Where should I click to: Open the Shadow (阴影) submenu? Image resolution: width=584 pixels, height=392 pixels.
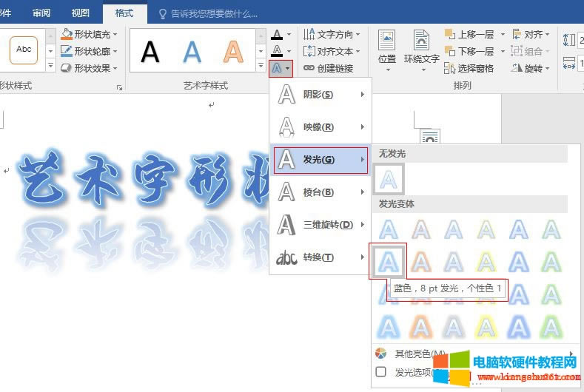(x=320, y=95)
